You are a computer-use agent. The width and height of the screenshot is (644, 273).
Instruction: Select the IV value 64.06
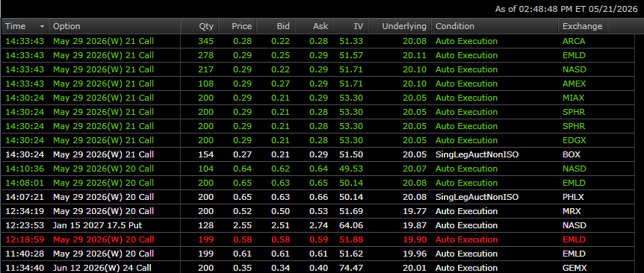pyautogui.click(x=351, y=225)
